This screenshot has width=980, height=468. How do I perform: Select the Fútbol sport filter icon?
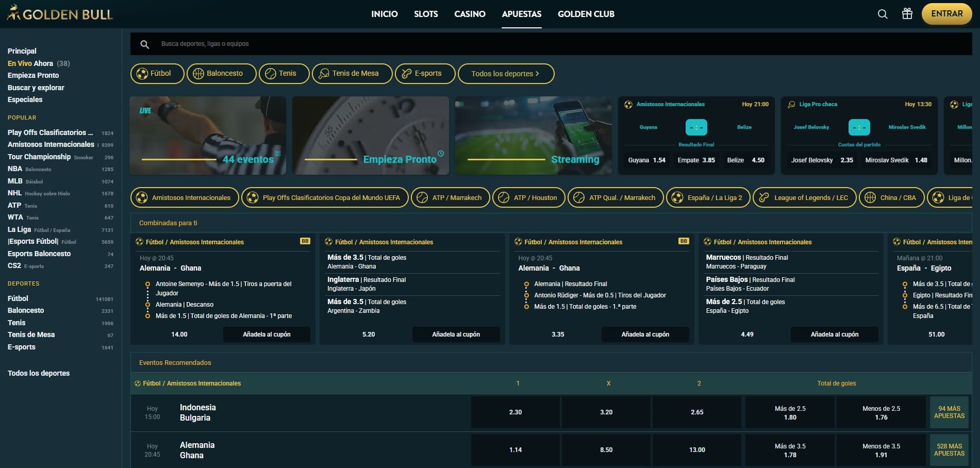click(141, 73)
